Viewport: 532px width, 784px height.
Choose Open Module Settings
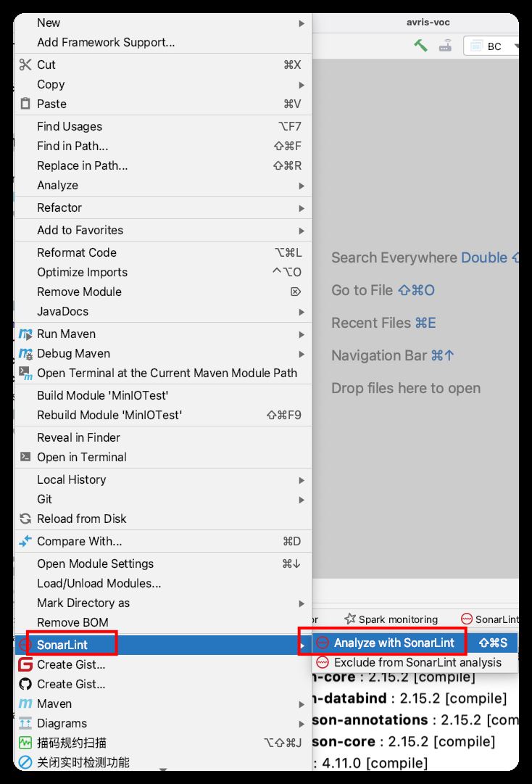(x=96, y=564)
